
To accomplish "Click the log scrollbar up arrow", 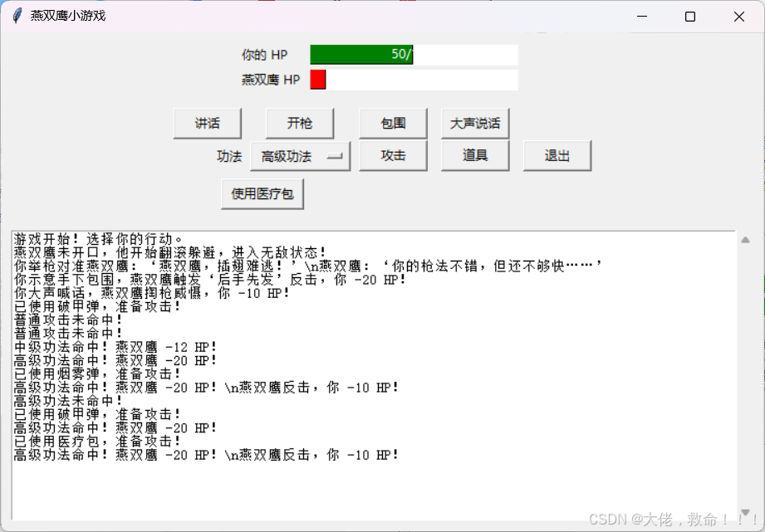I will click(x=746, y=239).
